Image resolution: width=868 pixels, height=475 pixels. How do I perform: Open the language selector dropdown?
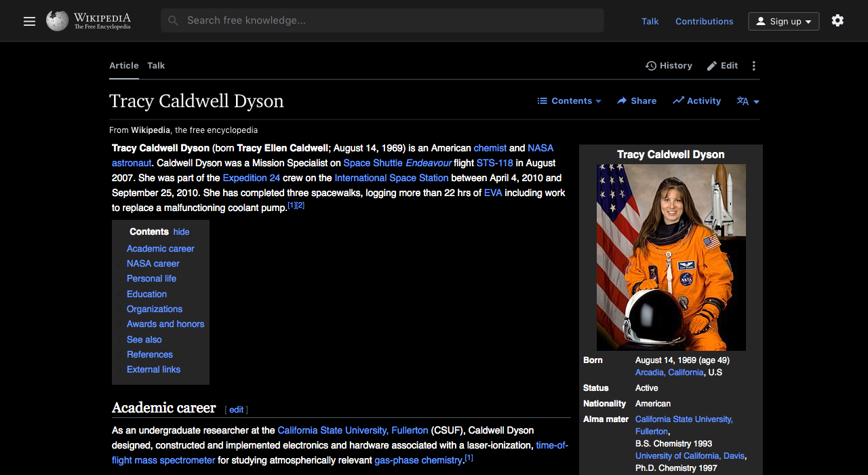(747, 100)
